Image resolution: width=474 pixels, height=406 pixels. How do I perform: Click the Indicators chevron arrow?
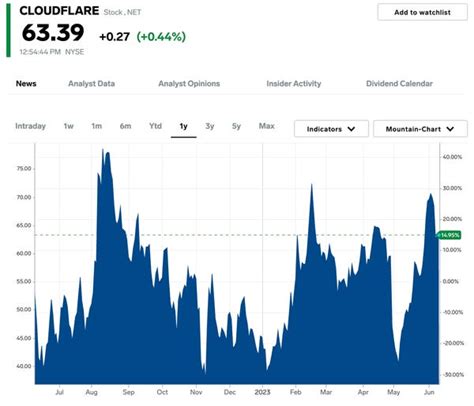tap(351, 129)
